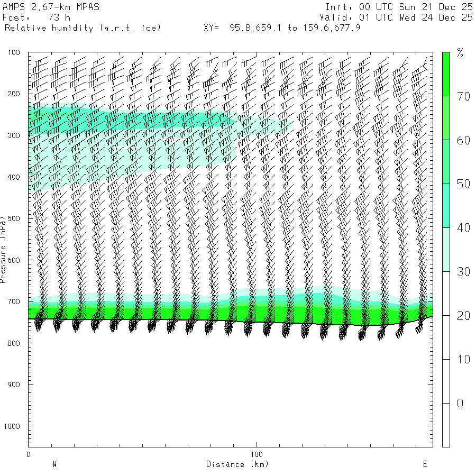Click the vertical 'Pressure (hPa)' axis title

[x=3, y=250]
